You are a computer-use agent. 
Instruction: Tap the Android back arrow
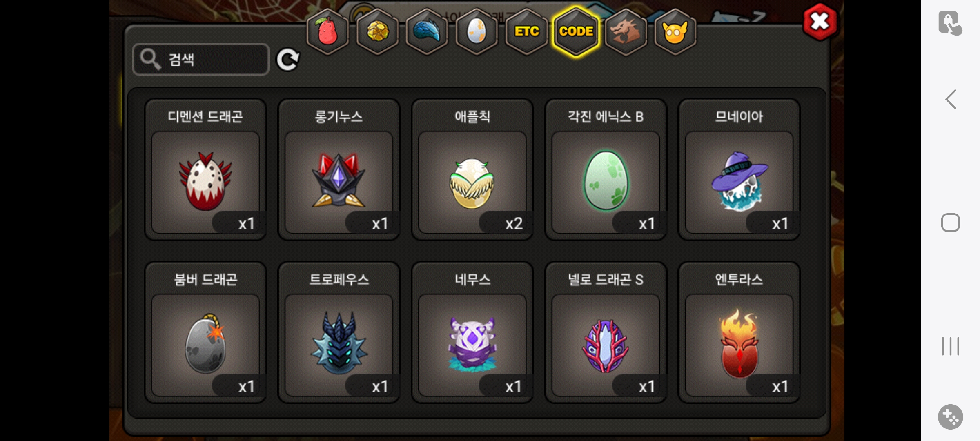[951, 99]
